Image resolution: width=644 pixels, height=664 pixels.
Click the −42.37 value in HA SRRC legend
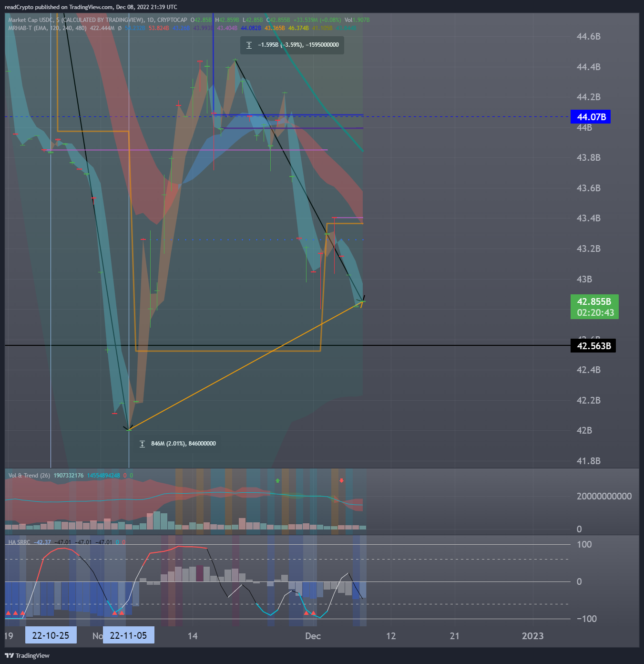click(x=42, y=542)
